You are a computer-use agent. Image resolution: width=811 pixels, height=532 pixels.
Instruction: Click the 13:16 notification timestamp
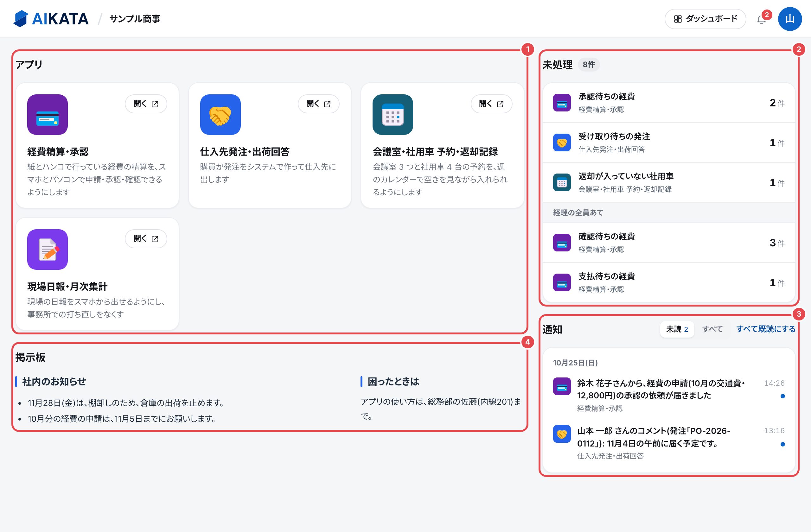(774, 430)
